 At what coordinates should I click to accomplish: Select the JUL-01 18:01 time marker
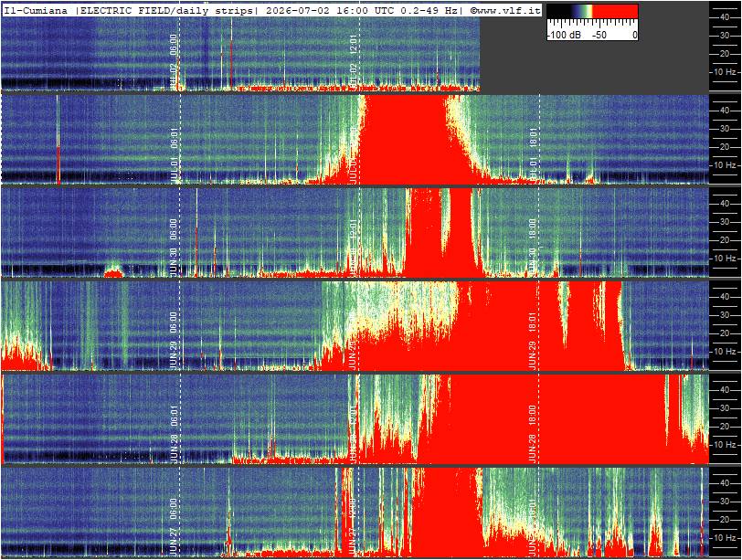[x=533, y=155]
